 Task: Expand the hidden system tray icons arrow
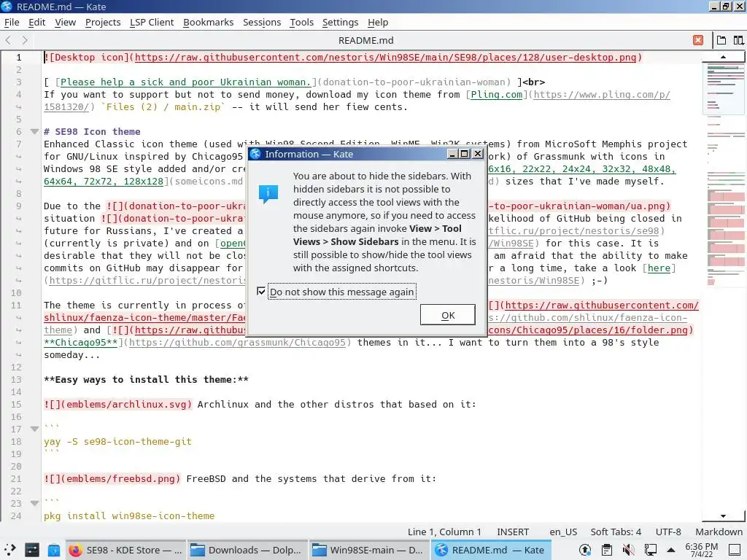tap(671, 550)
